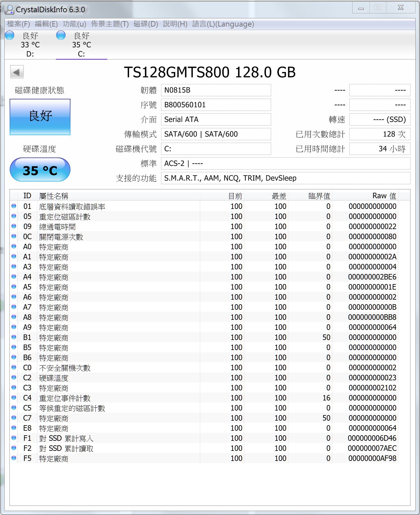This screenshot has width=420, height=515.
Task: Click the interface field Serial ATA
Action: click(216, 119)
